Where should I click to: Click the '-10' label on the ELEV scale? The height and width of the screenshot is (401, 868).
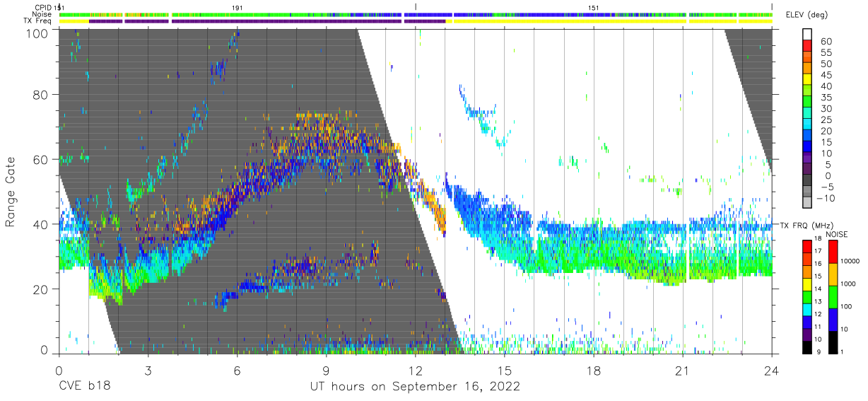(x=825, y=199)
